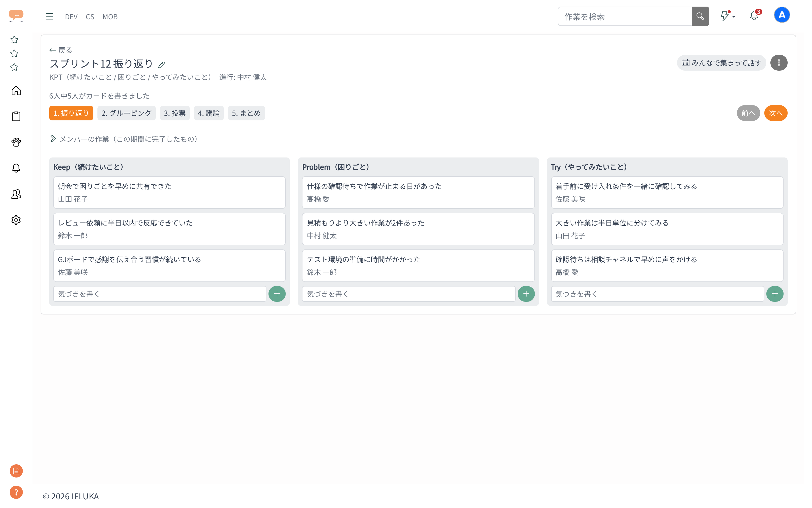Open card 朝会で困りごとを早めに共有できた
The image size is (812, 508).
pyautogui.click(x=169, y=193)
